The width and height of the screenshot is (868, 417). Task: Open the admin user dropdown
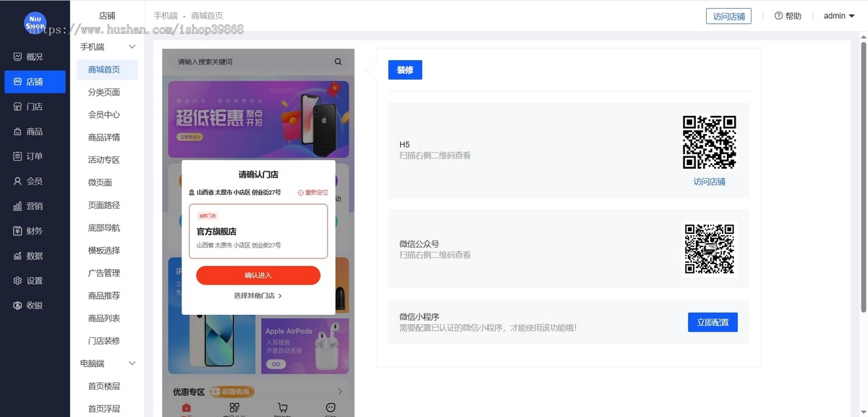838,16
